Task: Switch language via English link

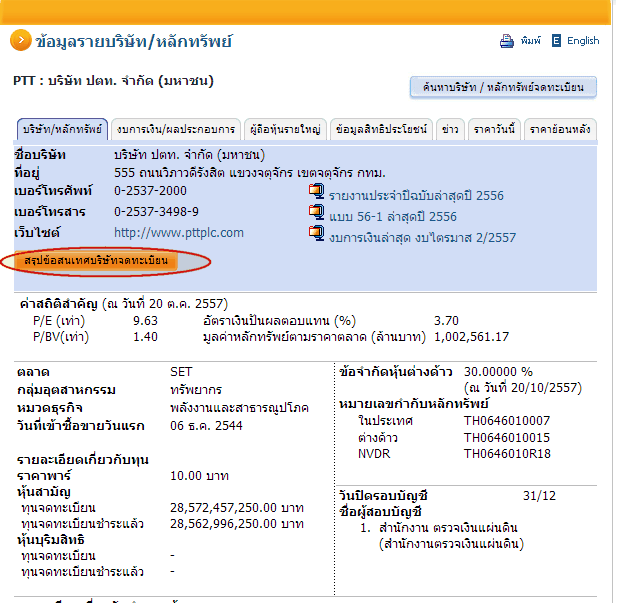Action: (x=583, y=41)
